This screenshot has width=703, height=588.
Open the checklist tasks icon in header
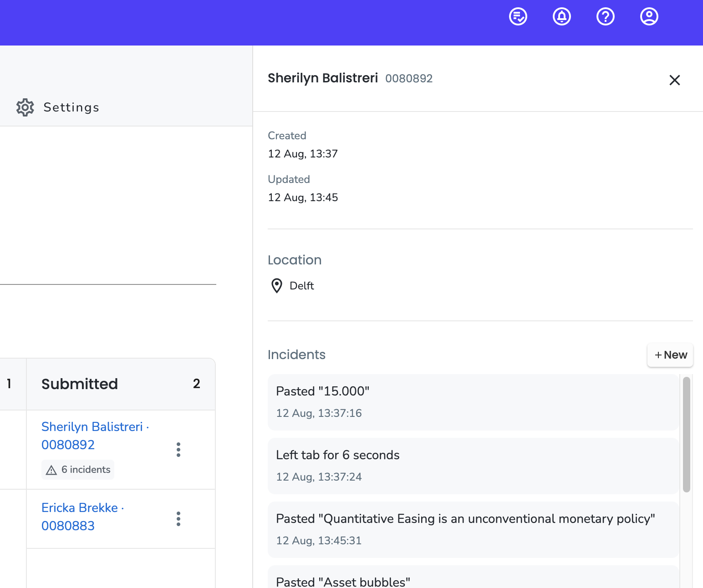518,17
